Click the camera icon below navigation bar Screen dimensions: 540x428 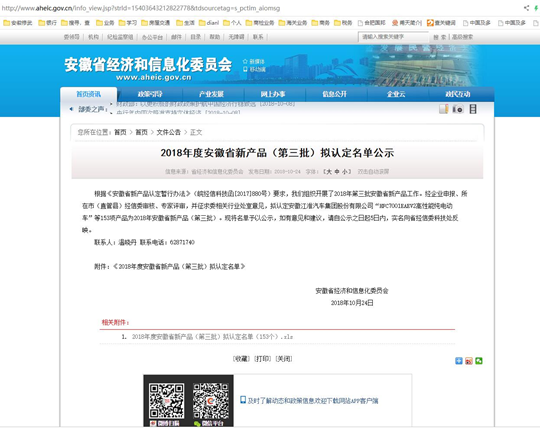coord(458,109)
